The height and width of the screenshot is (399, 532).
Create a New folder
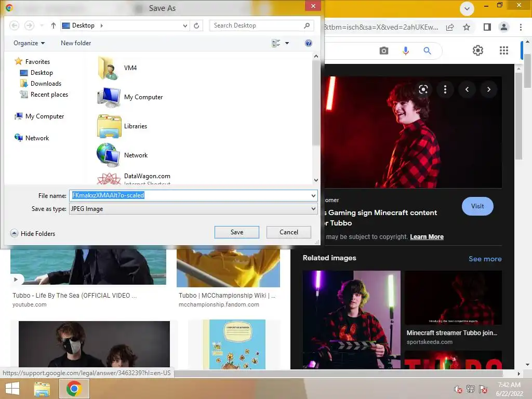point(76,43)
